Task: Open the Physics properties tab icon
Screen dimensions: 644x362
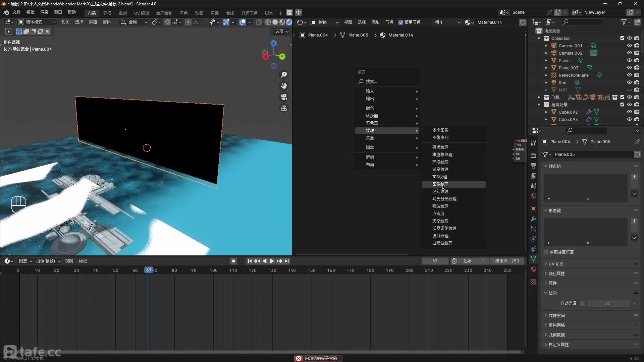Action: click(533, 239)
